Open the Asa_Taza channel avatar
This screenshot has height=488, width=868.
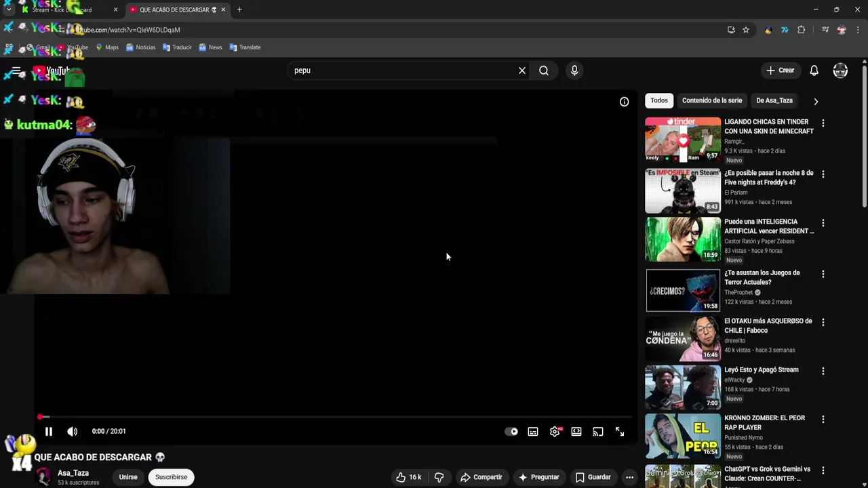(43, 477)
